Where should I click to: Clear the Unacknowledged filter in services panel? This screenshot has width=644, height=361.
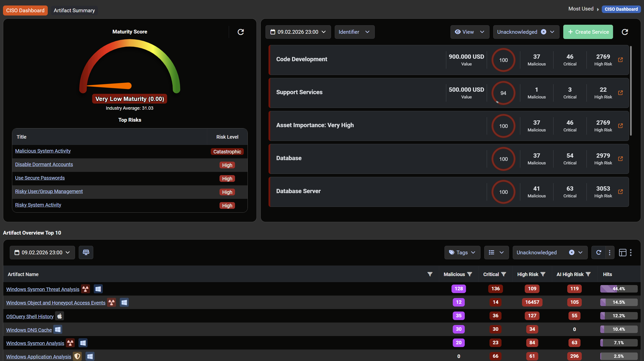543,32
